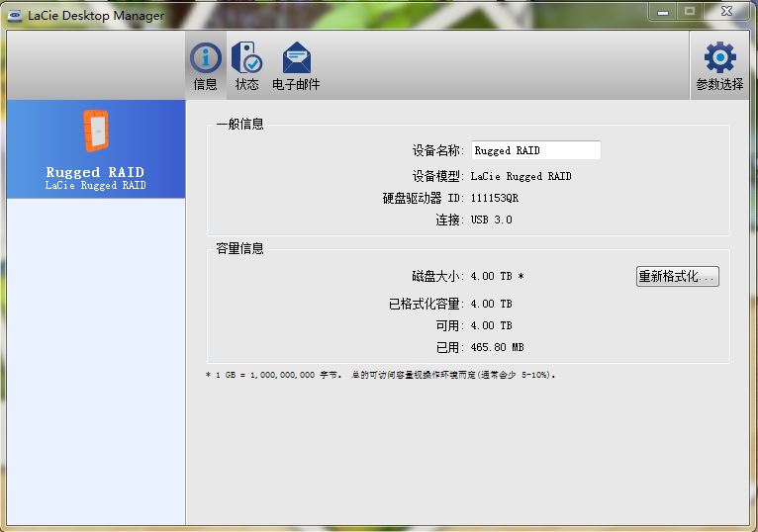Click the 连接 value USB 3.0
The width and height of the screenshot is (758, 532).
491,220
